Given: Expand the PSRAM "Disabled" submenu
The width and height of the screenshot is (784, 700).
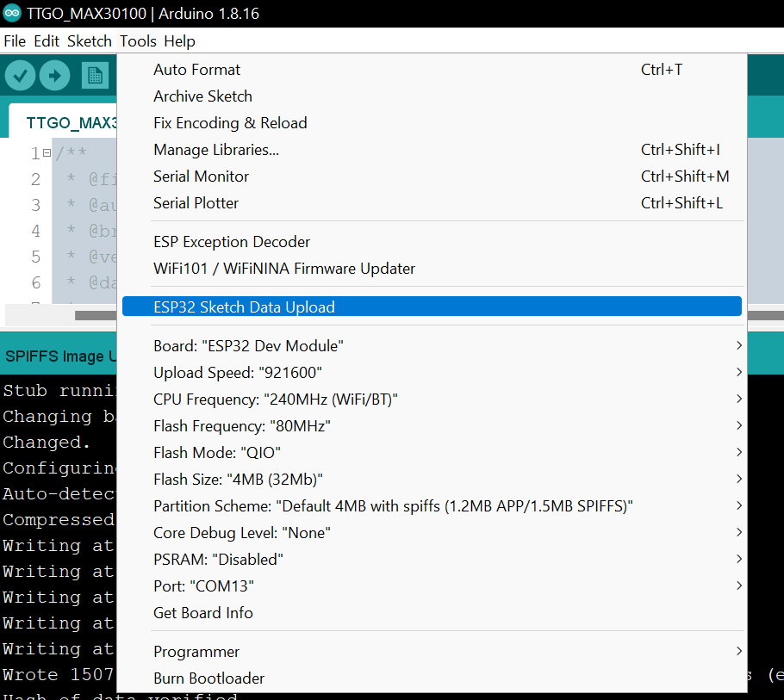Looking at the screenshot, I should (432, 560).
